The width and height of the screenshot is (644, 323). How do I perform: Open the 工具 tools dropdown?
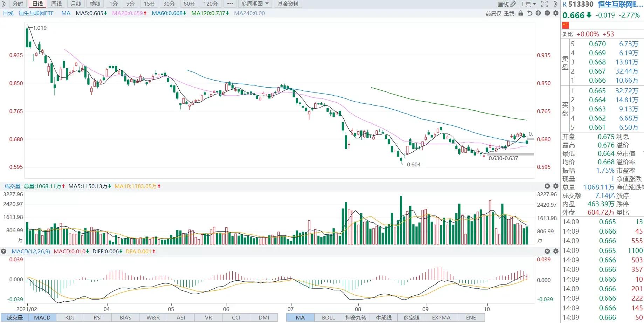coord(528,4)
